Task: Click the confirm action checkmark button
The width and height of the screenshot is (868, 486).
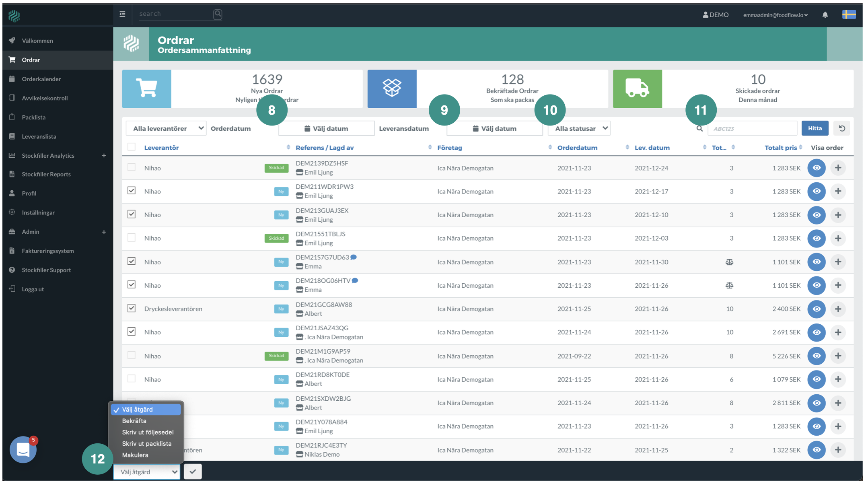Action: (x=193, y=472)
